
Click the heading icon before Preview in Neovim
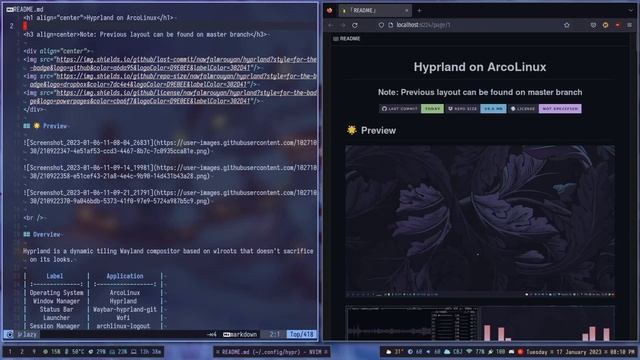click(x=27, y=126)
